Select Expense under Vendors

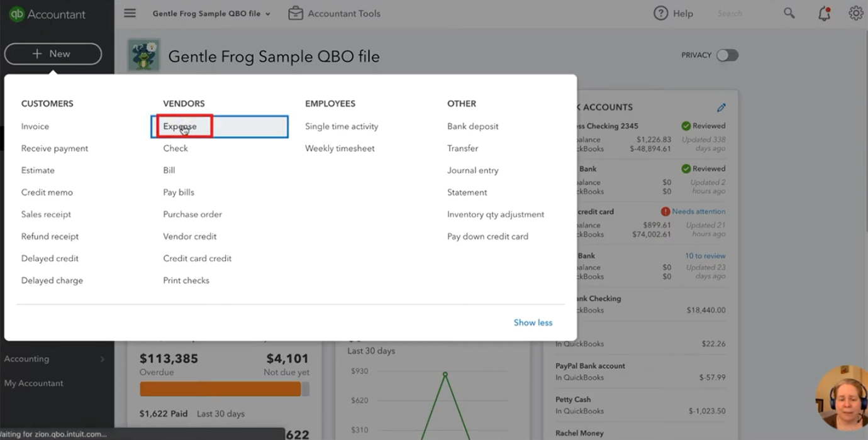pos(180,126)
